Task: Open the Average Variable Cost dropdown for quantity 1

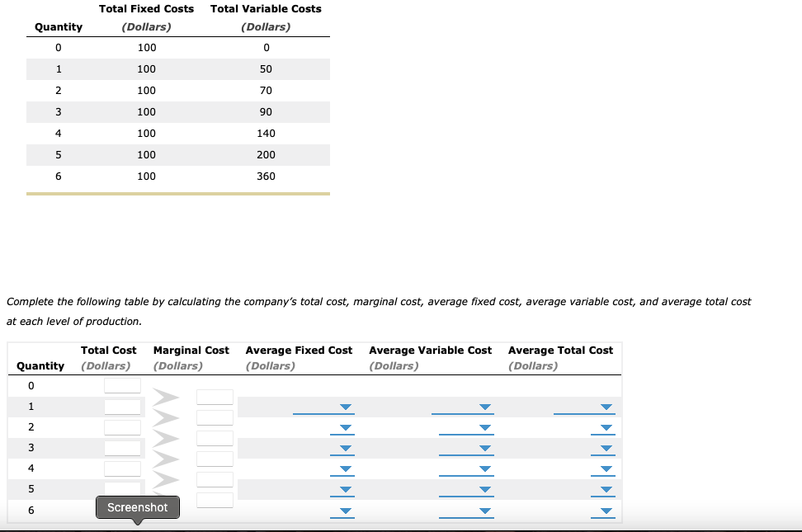Action: [x=485, y=407]
